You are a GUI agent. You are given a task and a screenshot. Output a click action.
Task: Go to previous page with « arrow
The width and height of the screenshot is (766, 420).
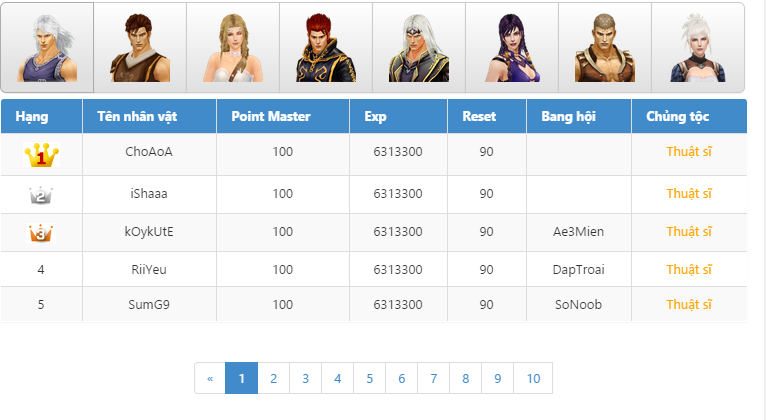[x=210, y=379]
